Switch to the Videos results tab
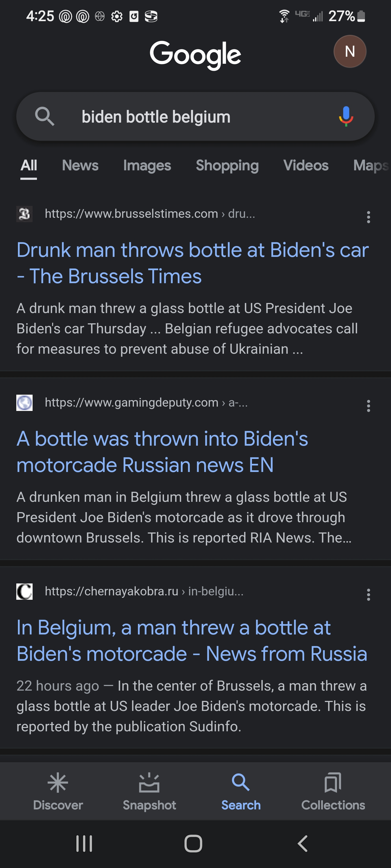The width and height of the screenshot is (391, 868). (306, 165)
